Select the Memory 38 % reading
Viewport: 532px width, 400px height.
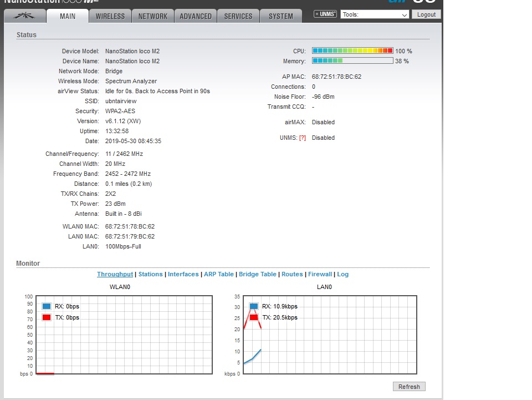[x=402, y=61]
